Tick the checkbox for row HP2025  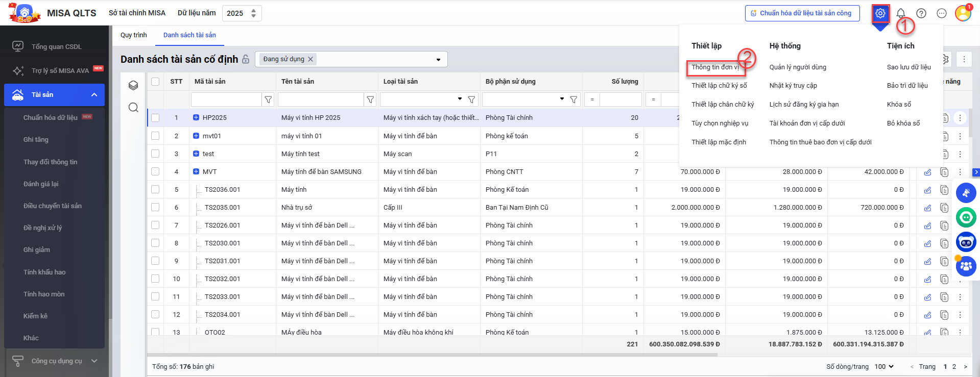coord(155,118)
